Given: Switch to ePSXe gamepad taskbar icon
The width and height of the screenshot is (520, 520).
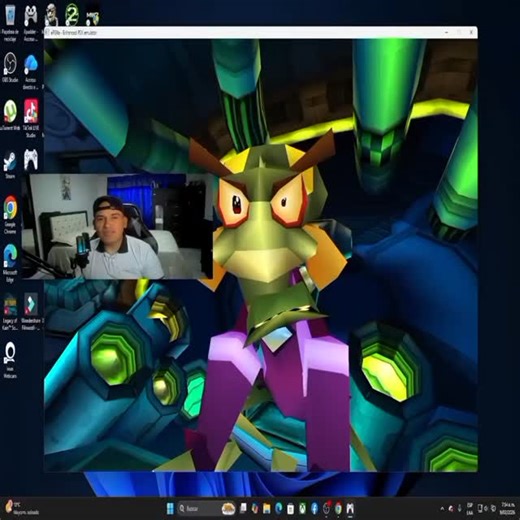Looking at the screenshot, I should click(350, 509).
